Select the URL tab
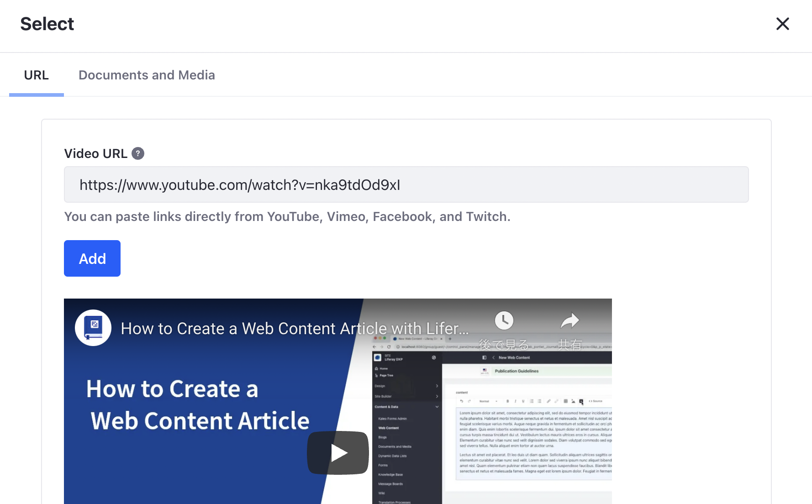 pyautogui.click(x=37, y=75)
